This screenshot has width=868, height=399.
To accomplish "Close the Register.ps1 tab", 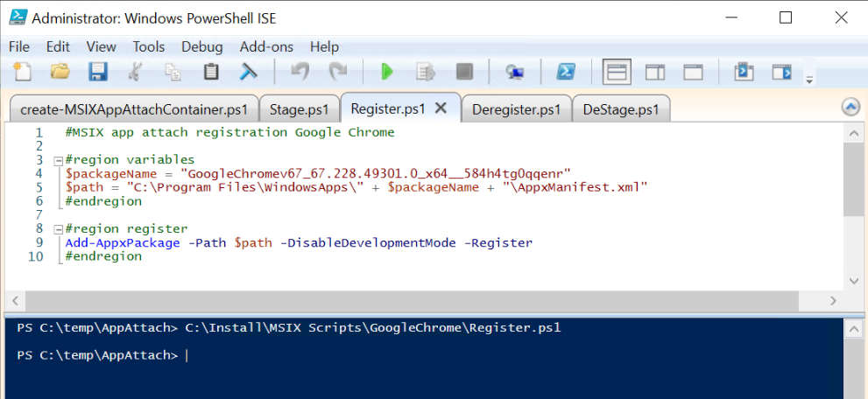I will [x=441, y=108].
